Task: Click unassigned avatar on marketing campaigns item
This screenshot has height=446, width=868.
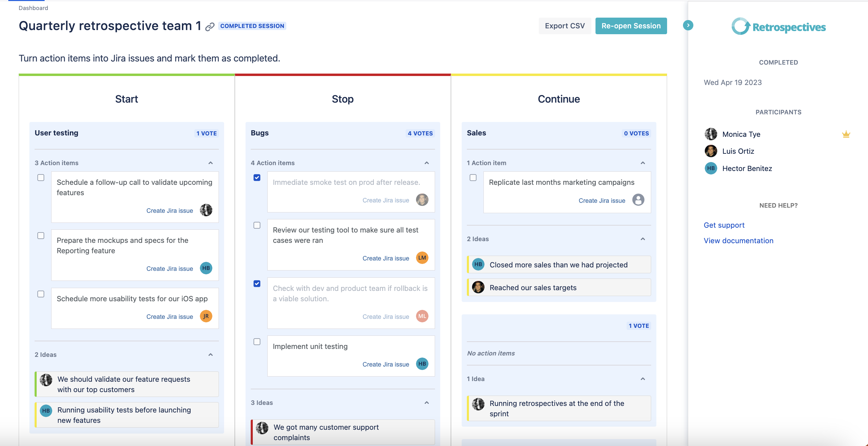Action: pos(638,200)
